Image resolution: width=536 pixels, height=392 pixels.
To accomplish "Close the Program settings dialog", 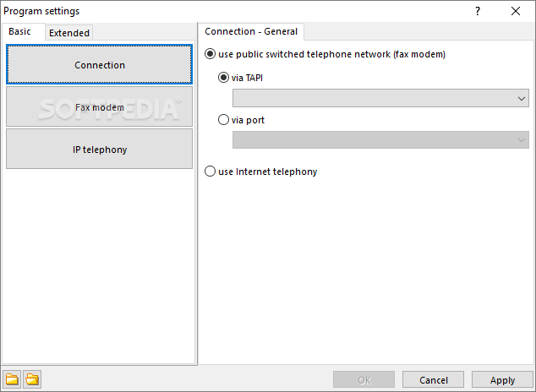I will coord(516,11).
